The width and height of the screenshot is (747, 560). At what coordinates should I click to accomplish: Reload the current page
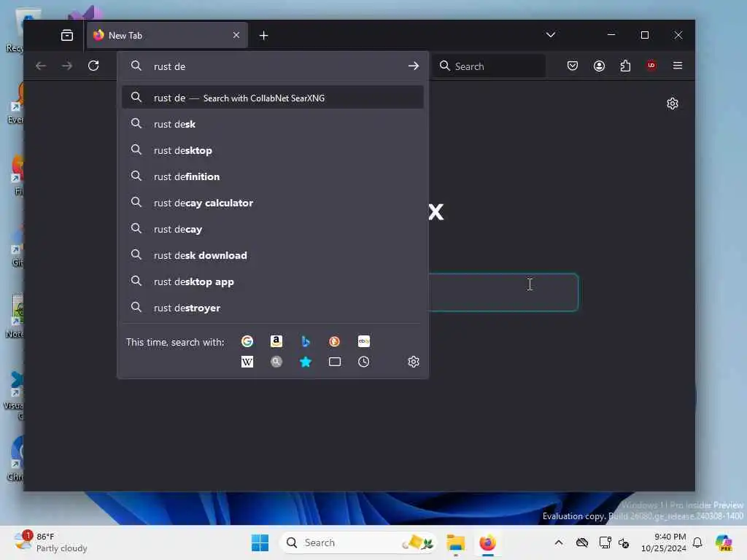pos(93,66)
